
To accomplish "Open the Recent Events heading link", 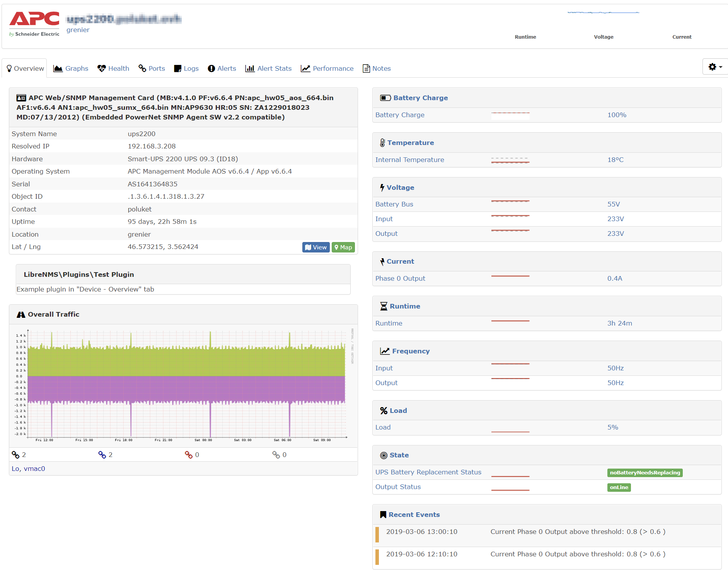I will click(414, 515).
